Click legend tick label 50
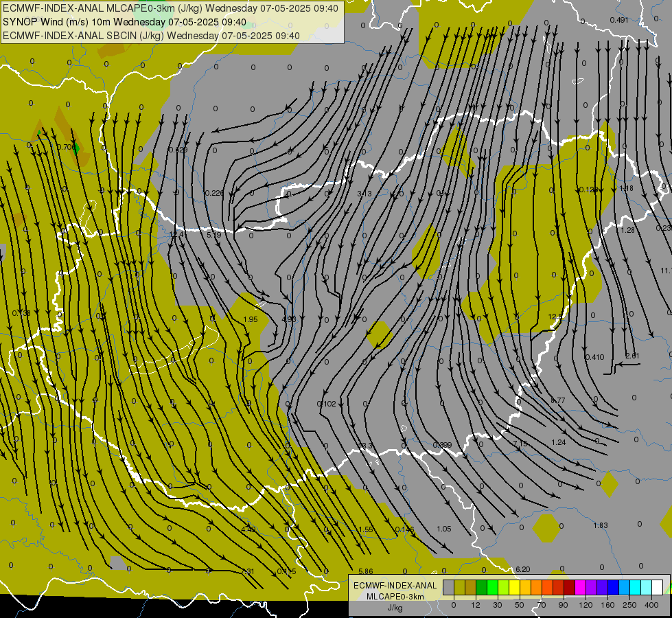672x618 pixels. click(520, 605)
